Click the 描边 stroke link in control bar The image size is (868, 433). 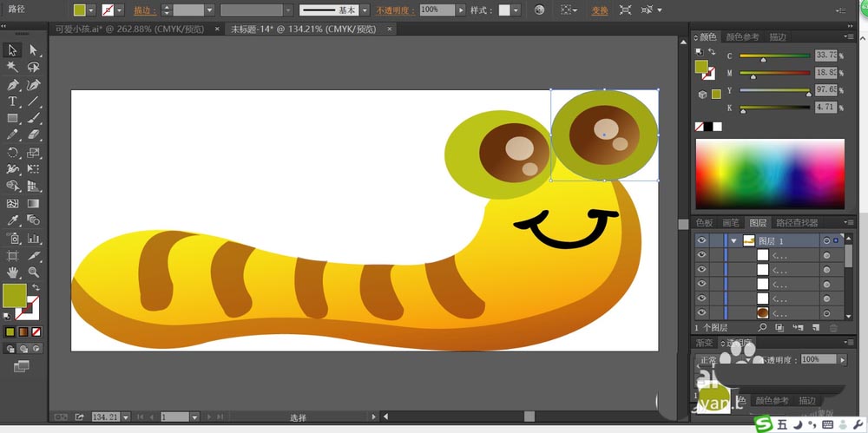click(x=145, y=10)
